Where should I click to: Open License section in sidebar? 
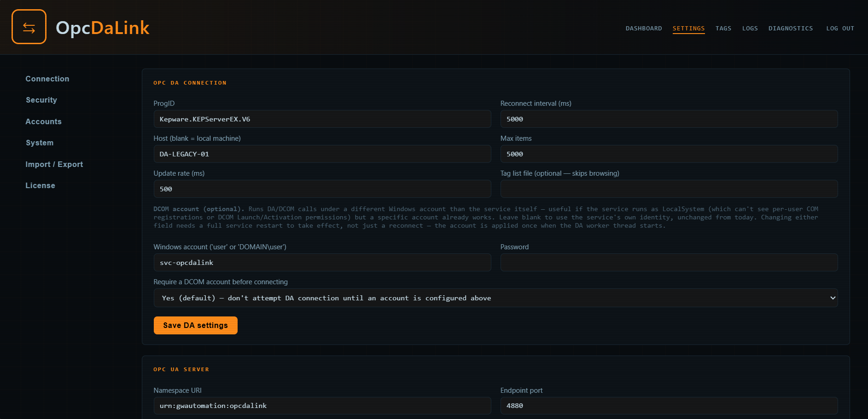pos(40,185)
